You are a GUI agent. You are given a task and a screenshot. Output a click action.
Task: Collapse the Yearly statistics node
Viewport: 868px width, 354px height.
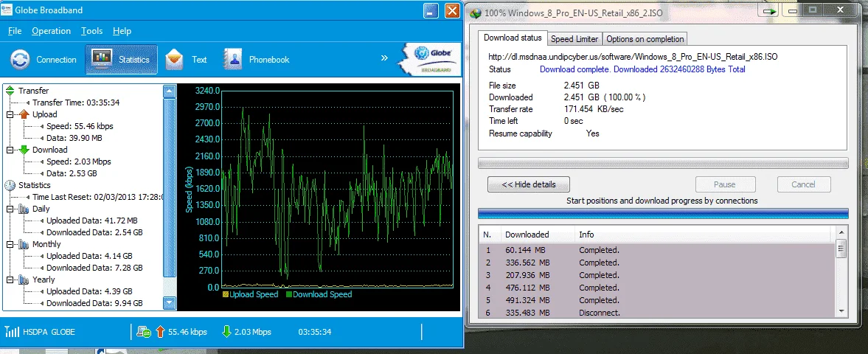[10, 280]
